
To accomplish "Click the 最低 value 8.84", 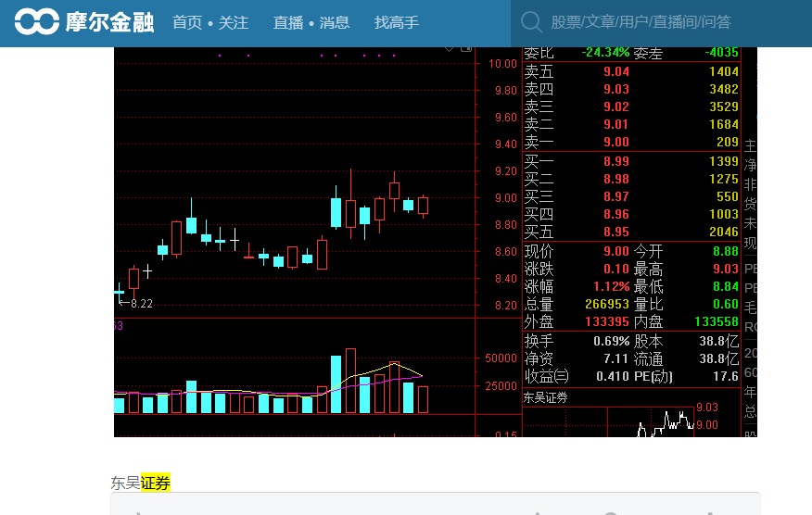I will point(726,286).
